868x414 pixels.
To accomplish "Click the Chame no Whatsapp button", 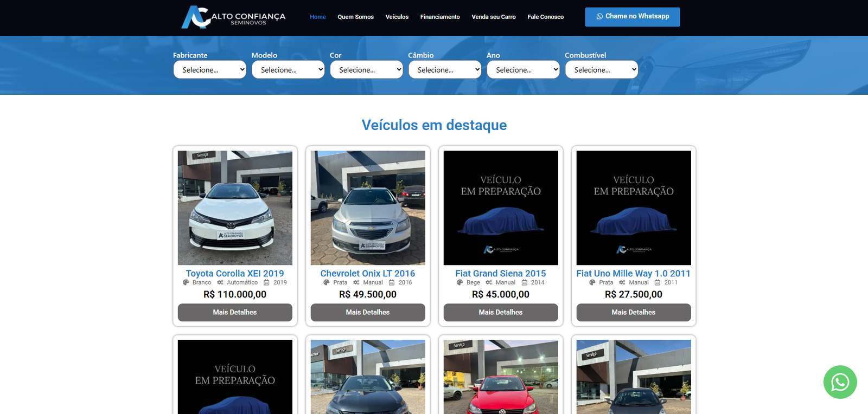I will click(633, 17).
